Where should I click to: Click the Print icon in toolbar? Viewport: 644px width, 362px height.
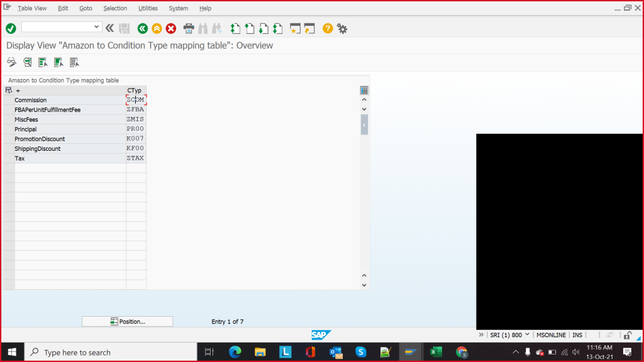pos(188,28)
